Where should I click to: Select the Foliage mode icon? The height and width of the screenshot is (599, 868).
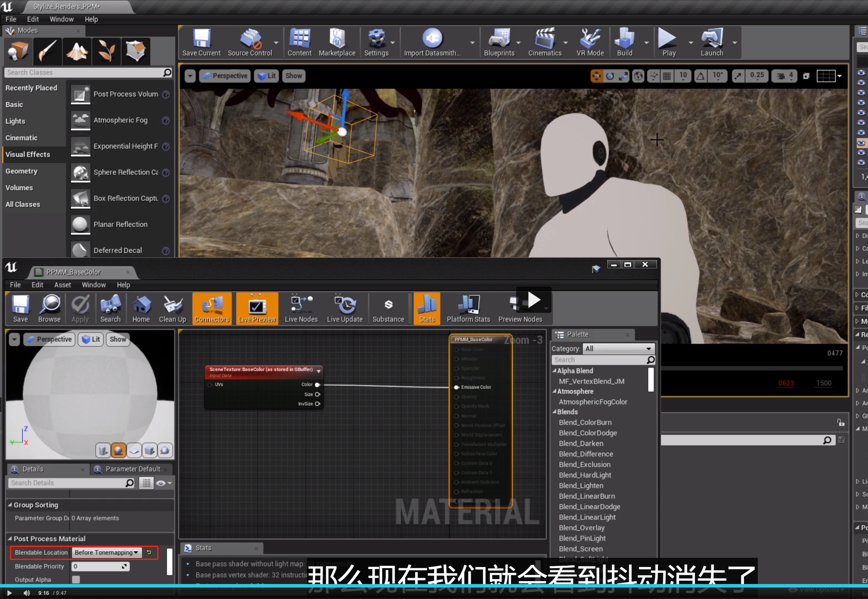click(106, 51)
